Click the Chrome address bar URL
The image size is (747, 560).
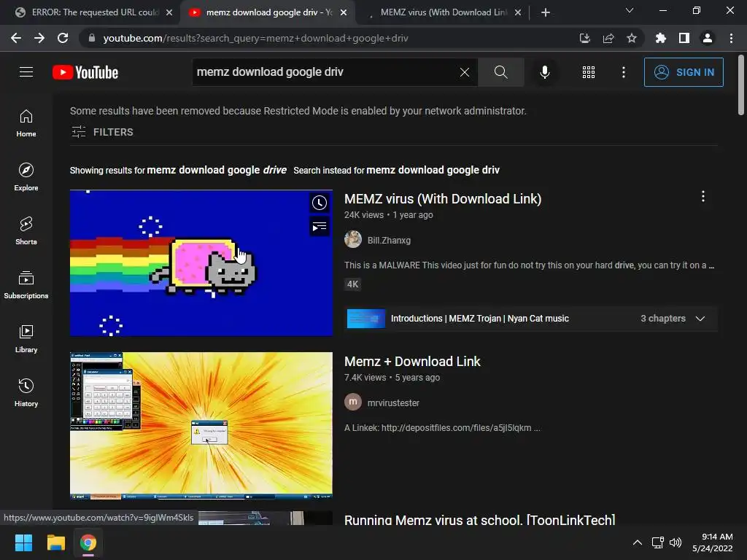click(255, 38)
